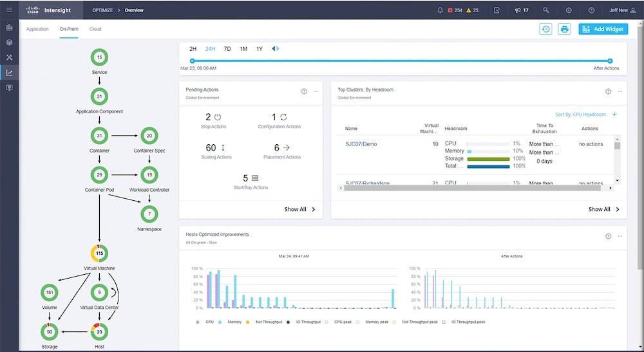Viewport: 644px width, 352px height.
Task: Open the Pending Actions help icon
Action: (304, 91)
